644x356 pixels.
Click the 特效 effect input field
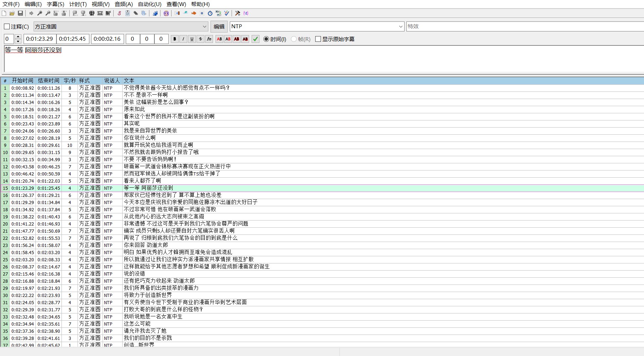click(525, 26)
